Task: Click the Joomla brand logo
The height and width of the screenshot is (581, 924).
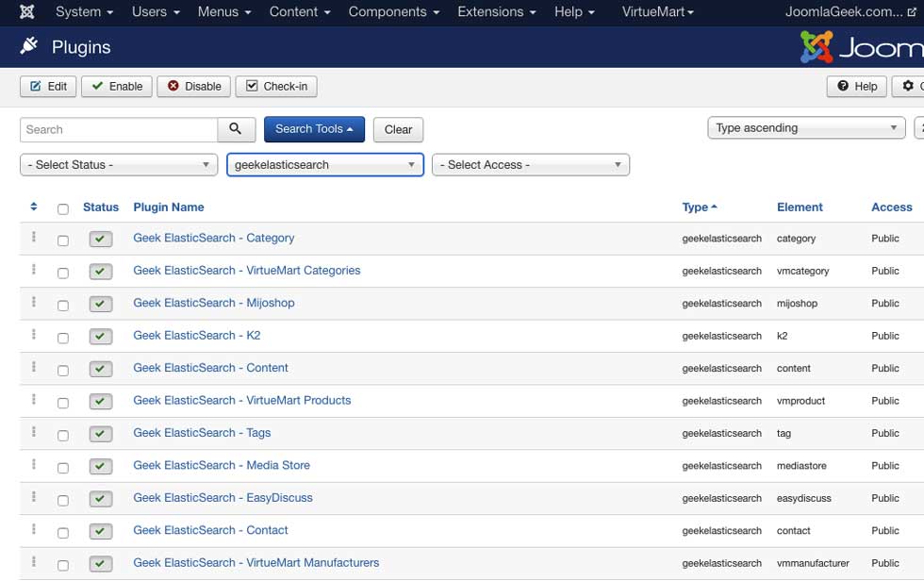Action: 862,46
